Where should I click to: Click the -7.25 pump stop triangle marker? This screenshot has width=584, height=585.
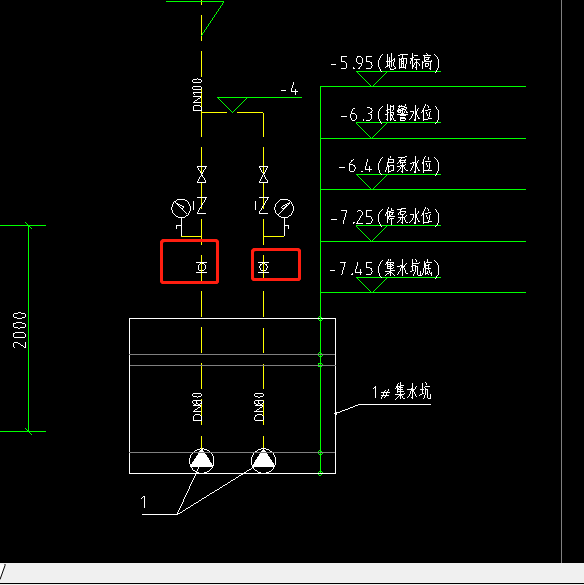pos(372,234)
